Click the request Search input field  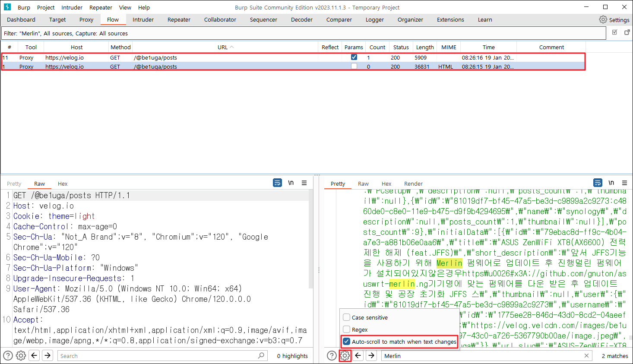[x=162, y=356]
